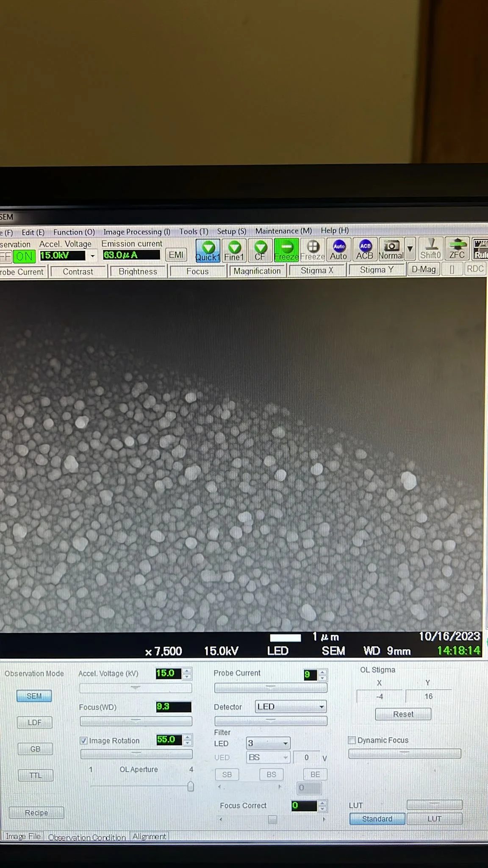Viewport: 488px width, 868px height.
Task: Select SEM observation mode
Action: coord(34,696)
